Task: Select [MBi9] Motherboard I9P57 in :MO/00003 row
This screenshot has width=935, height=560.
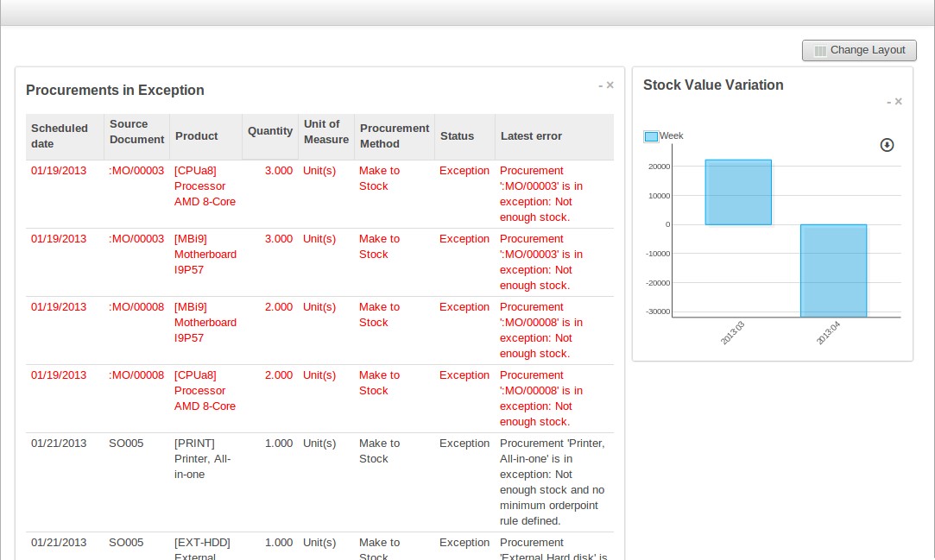Action: (x=205, y=255)
